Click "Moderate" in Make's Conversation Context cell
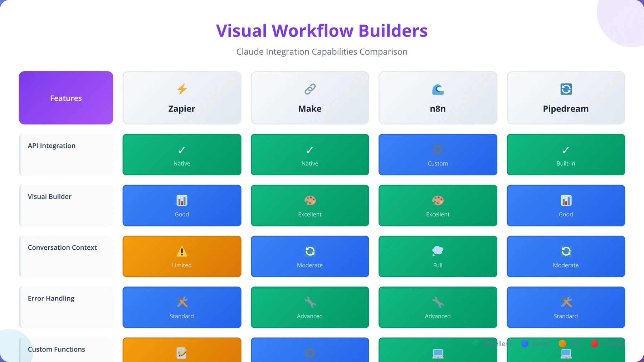 click(310, 265)
